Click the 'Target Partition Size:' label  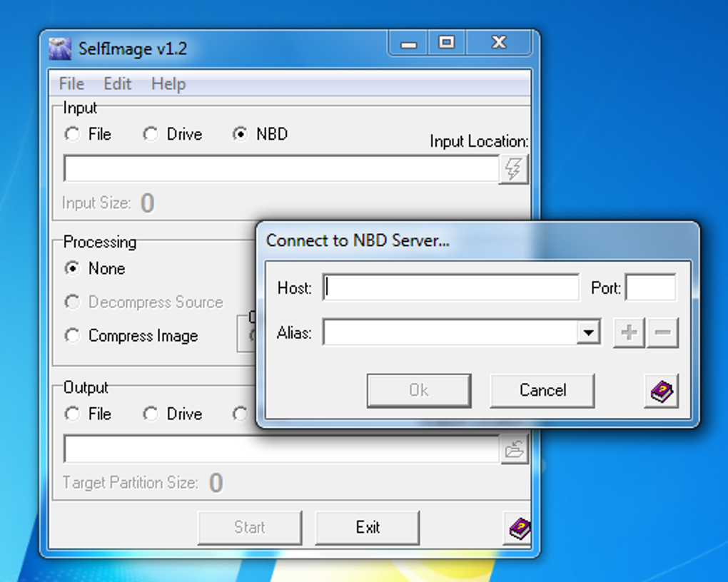pyautogui.click(x=131, y=483)
